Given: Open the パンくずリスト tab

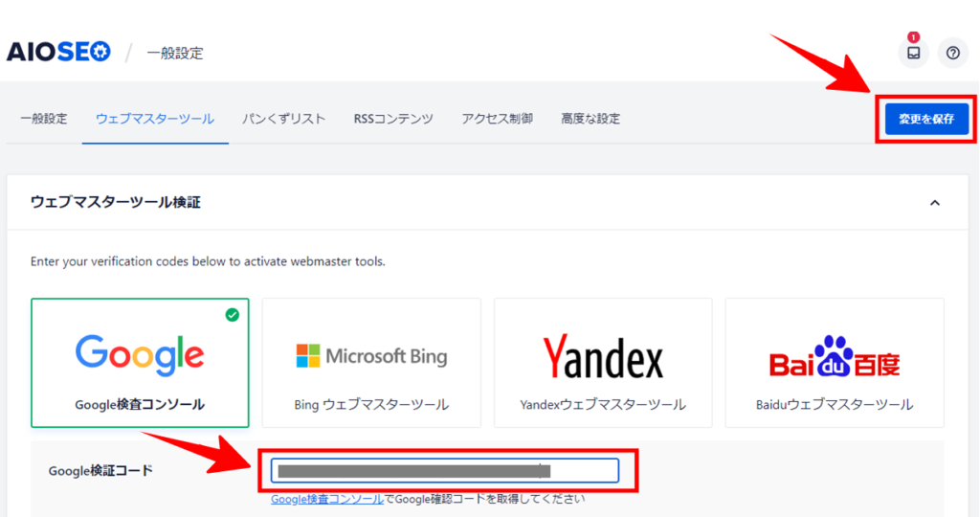Looking at the screenshot, I should 283,119.
